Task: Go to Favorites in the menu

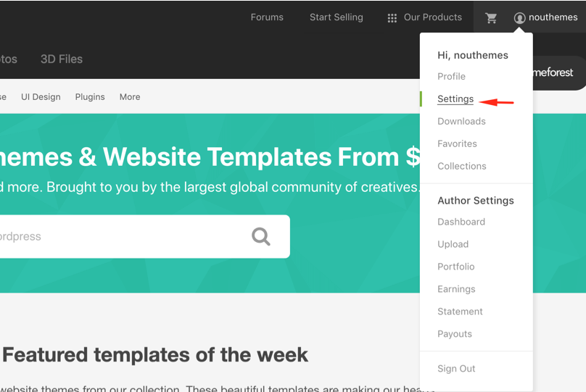Action: pos(457,143)
